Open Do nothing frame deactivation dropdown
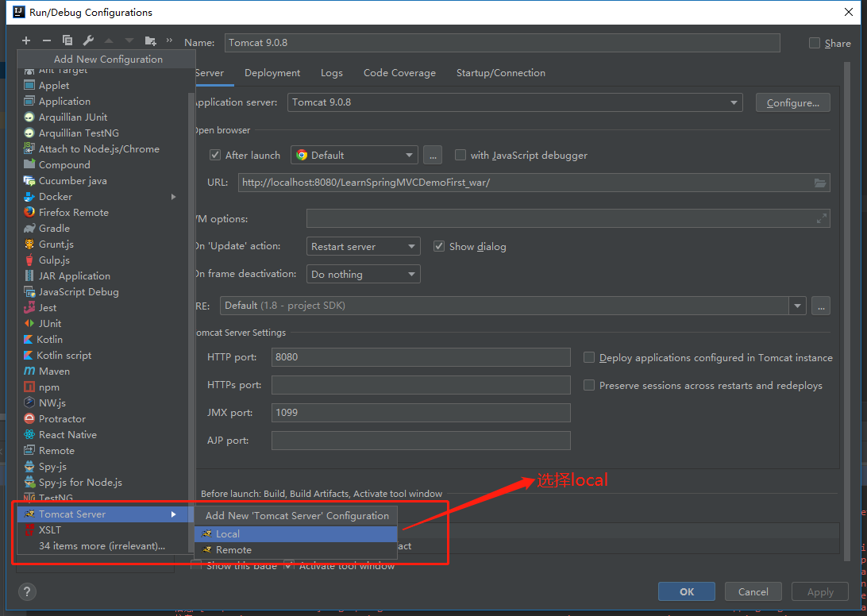 coord(364,275)
